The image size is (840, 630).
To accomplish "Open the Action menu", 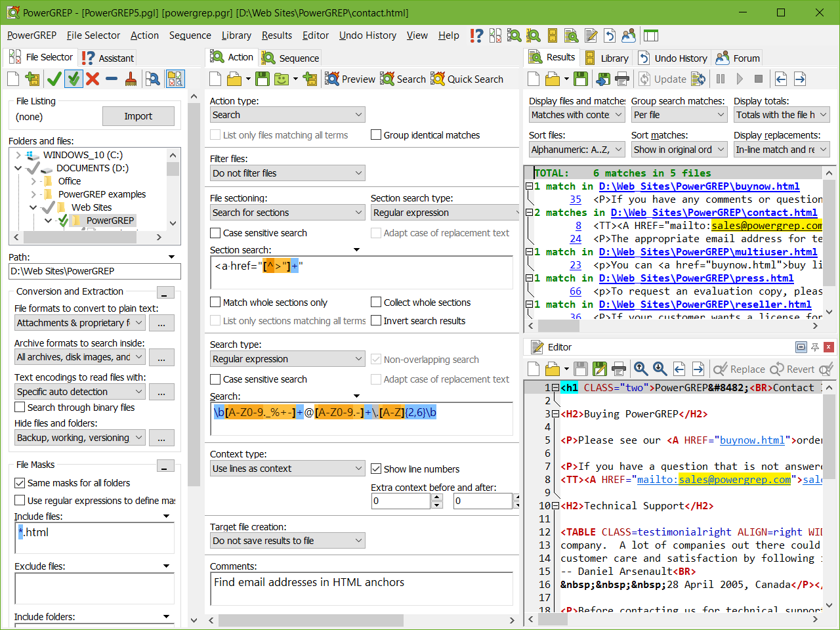I will (144, 35).
